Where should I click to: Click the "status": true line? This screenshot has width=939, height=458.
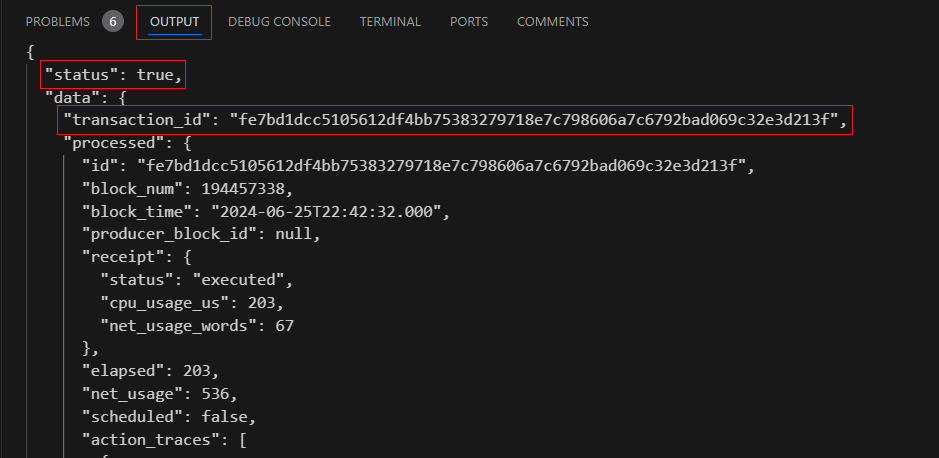point(114,75)
